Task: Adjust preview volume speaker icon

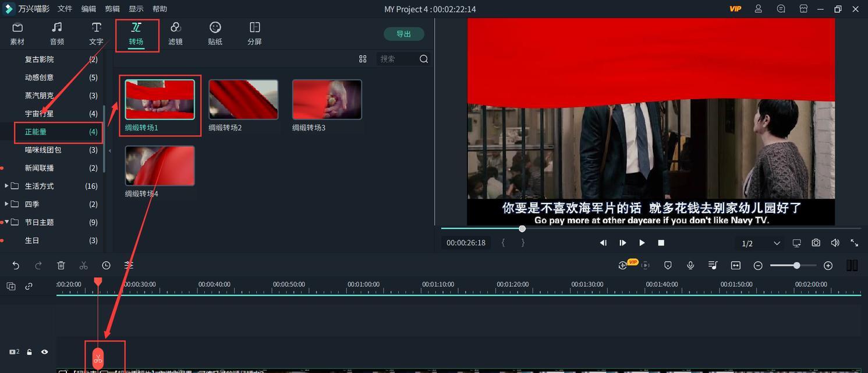Action: coord(835,243)
